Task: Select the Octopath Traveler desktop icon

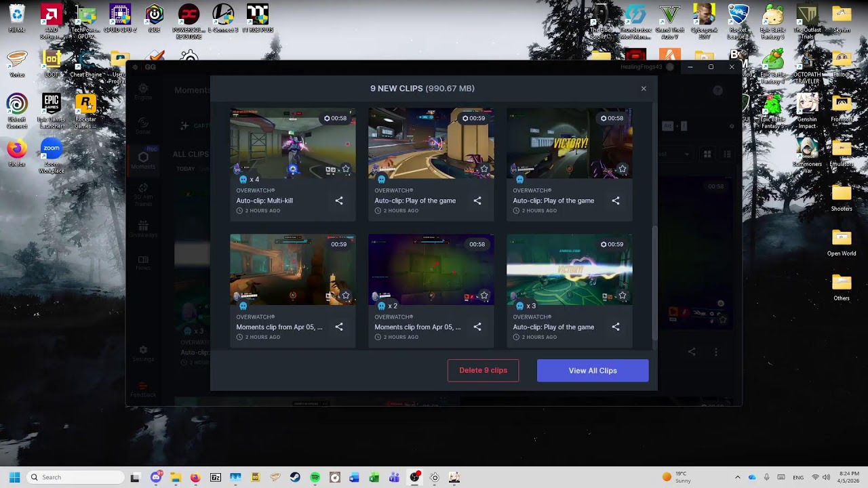Action: point(807,66)
